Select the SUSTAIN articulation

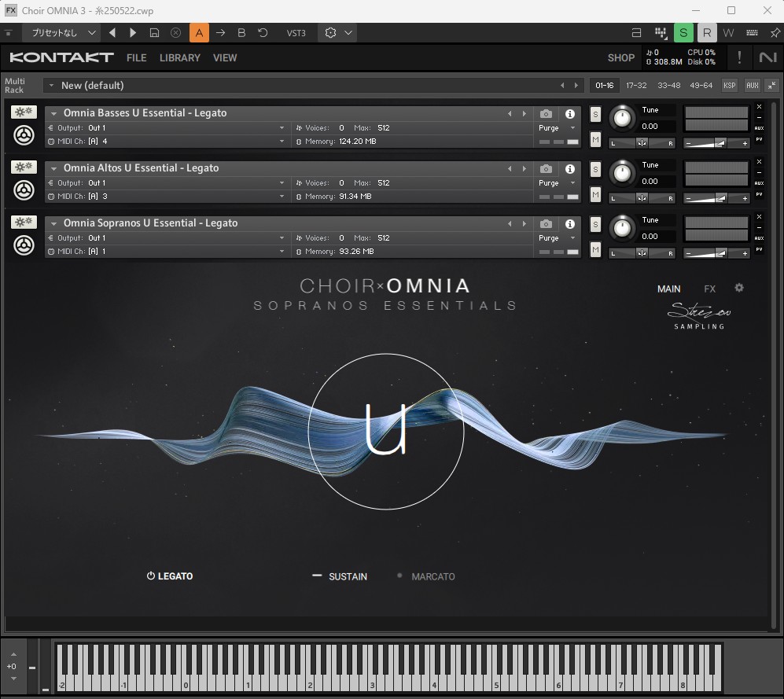tap(348, 576)
